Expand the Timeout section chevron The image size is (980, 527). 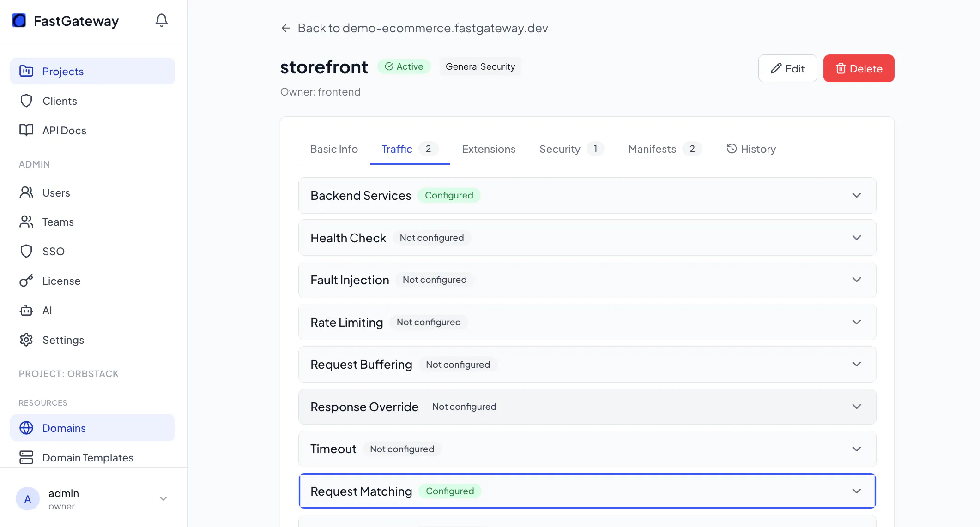pos(857,449)
